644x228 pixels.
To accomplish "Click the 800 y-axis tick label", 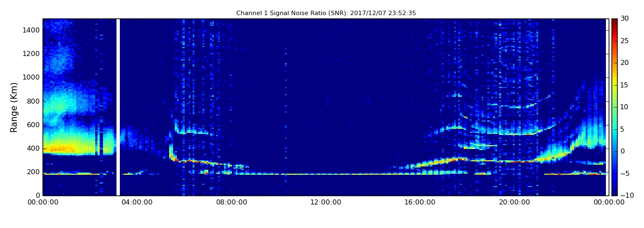I will [x=33, y=101].
